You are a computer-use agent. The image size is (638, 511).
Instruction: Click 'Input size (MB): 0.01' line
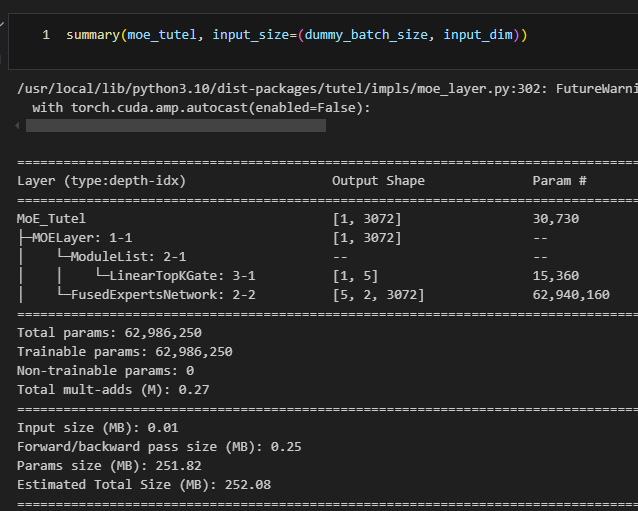98,428
